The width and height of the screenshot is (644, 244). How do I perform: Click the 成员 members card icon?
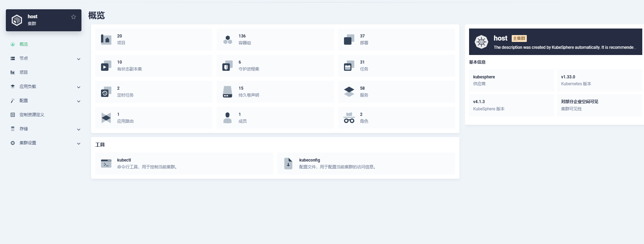[x=227, y=118]
